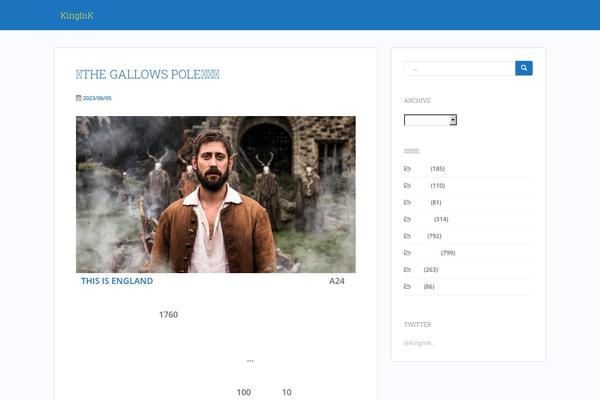Click the 1760 text in the article
This screenshot has width=600, height=400.
click(168, 315)
